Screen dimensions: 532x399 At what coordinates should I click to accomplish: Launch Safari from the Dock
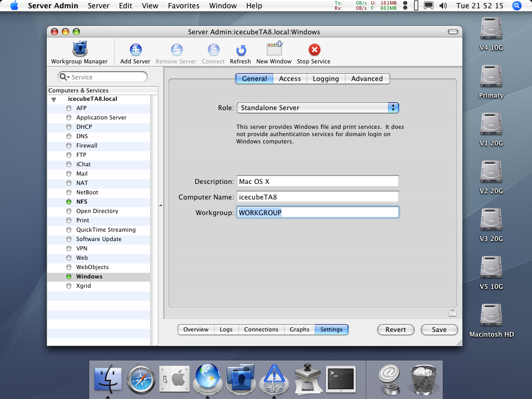[x=141, y=379]
